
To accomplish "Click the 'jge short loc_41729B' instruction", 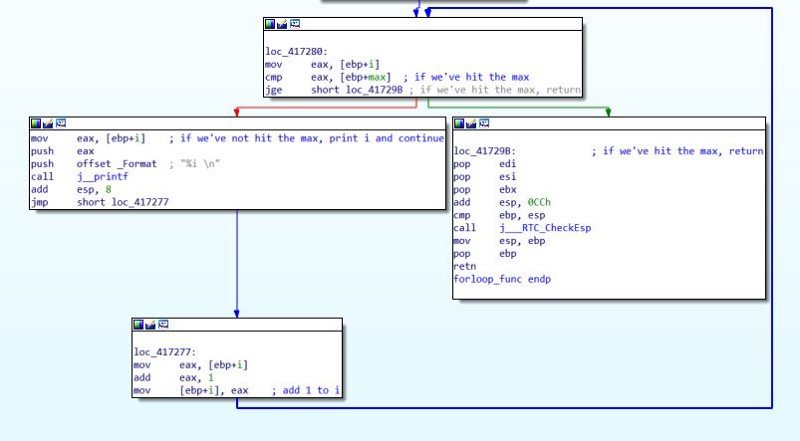I will coord(334,90).
